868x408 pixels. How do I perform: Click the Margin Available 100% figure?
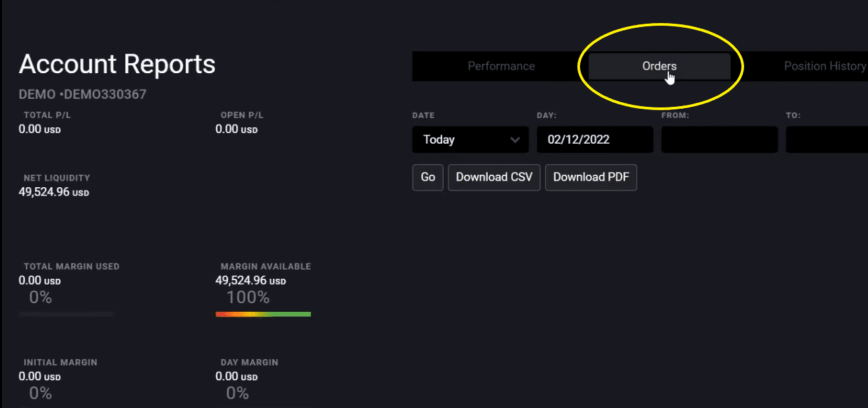click(248, 298)
